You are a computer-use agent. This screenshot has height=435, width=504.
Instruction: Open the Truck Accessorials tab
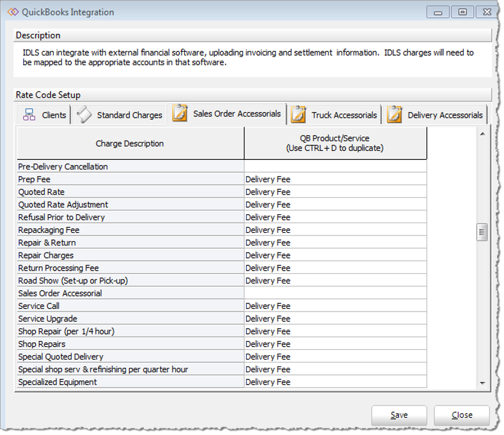334,115
